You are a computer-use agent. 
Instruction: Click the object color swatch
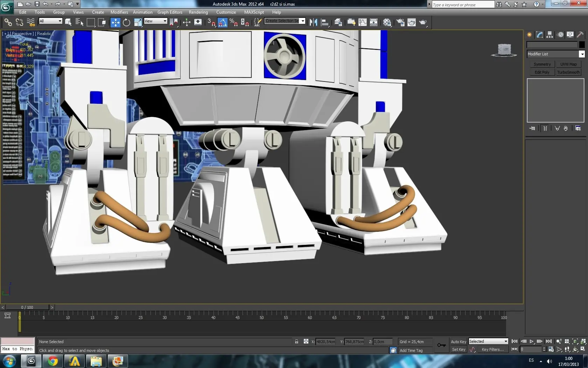582,45
